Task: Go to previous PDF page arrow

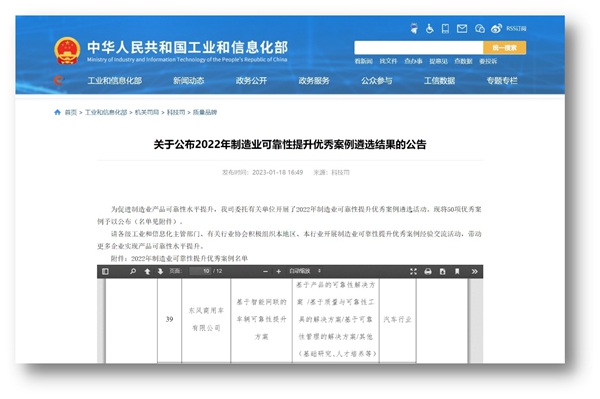Action: point(147,271)
